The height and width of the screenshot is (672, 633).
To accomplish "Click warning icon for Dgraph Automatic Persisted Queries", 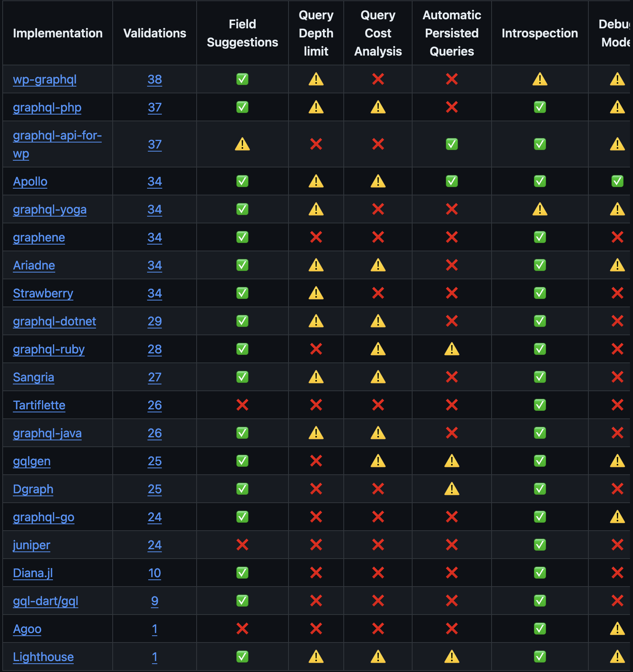I will (452, 489).
